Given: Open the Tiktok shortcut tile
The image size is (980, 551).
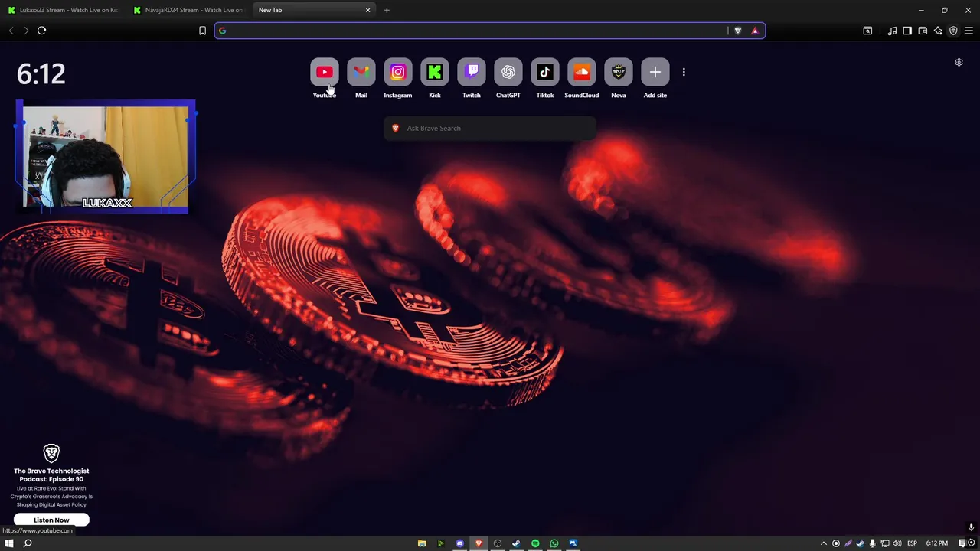Looking at the screenshot, I should (544, 72).
